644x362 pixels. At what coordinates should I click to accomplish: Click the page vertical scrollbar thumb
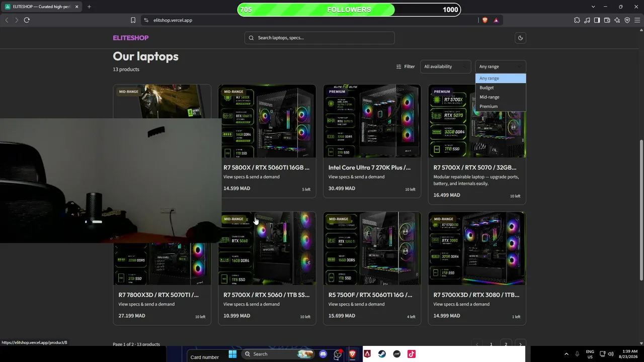point(641,210)
